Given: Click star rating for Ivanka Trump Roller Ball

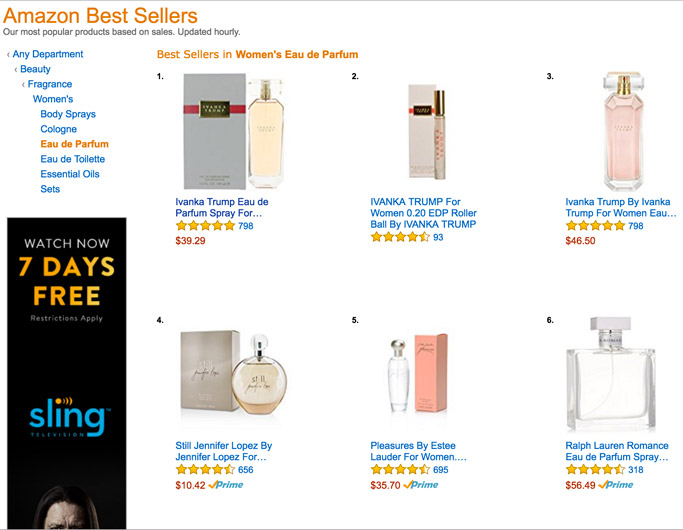Looking at the screenshot, I should pos(400,237).
